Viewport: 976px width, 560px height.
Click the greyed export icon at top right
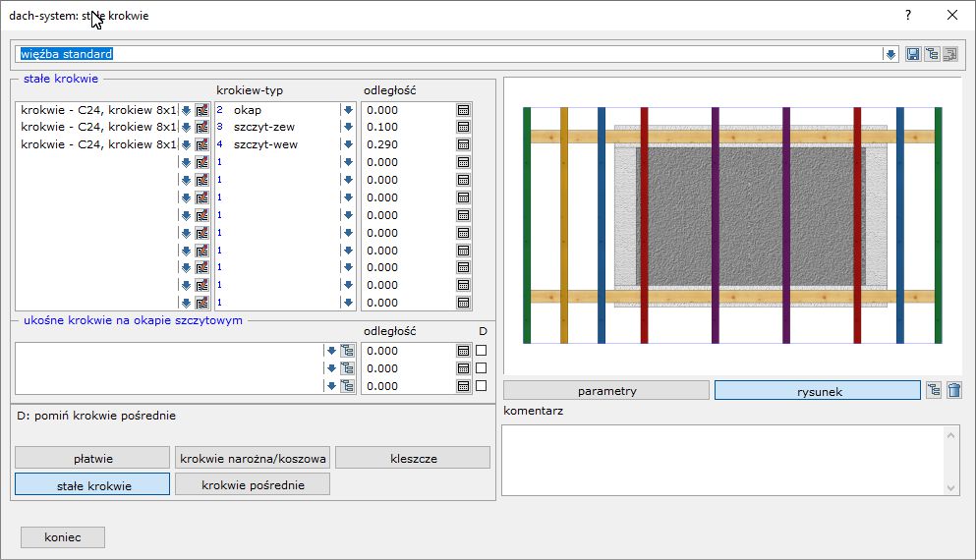(949, 54)
